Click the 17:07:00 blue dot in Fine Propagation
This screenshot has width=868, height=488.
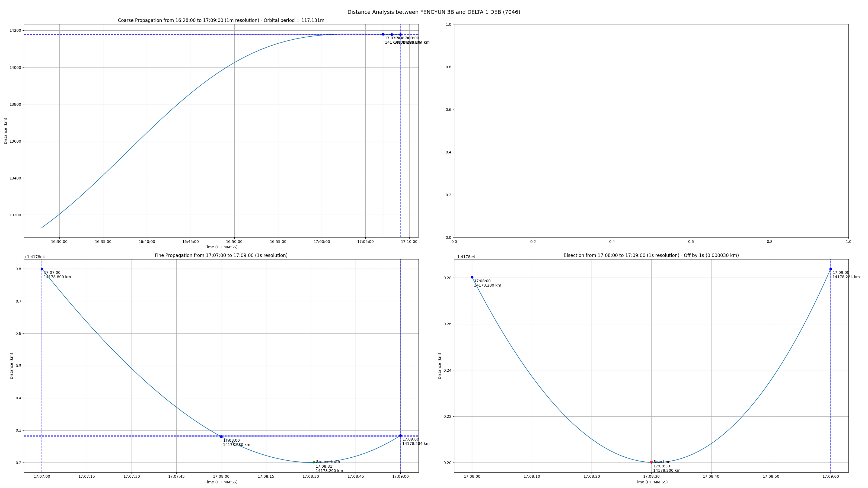click(42, 269)
